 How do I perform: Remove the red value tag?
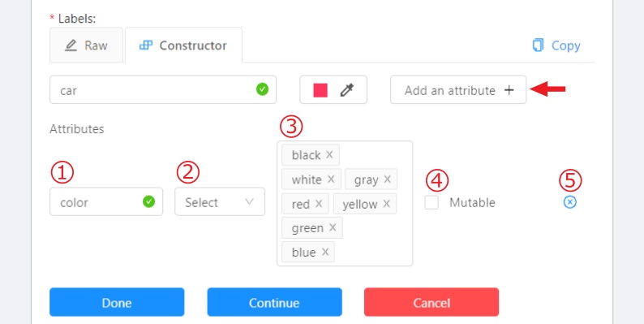point(319,204)
